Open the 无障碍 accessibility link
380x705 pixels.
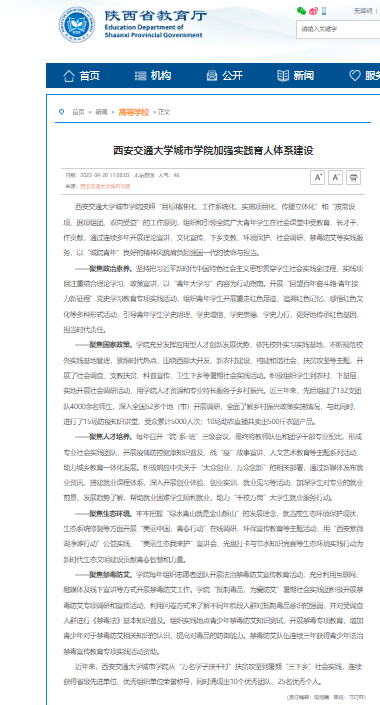pos(363,11)
